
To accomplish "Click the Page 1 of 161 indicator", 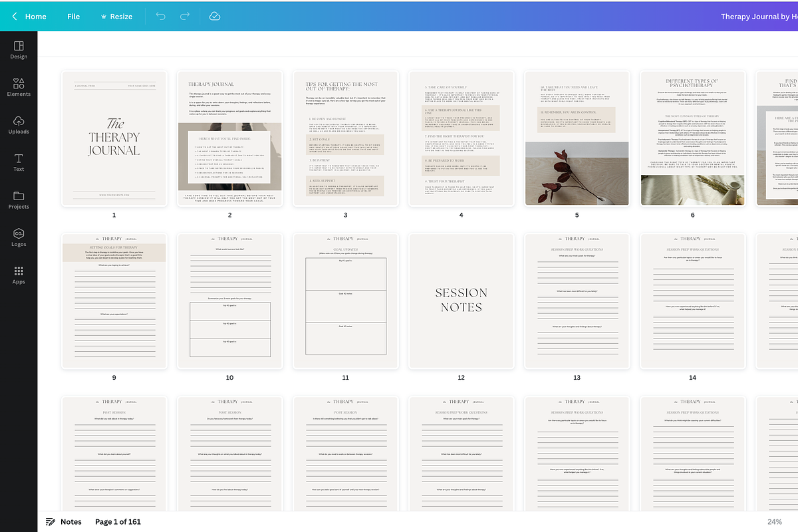I will tap(118, 522).
